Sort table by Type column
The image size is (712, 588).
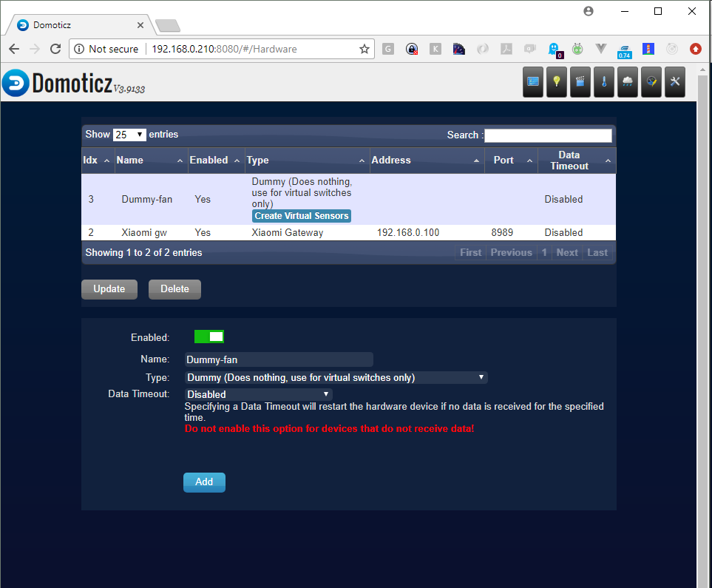[307, 160]
